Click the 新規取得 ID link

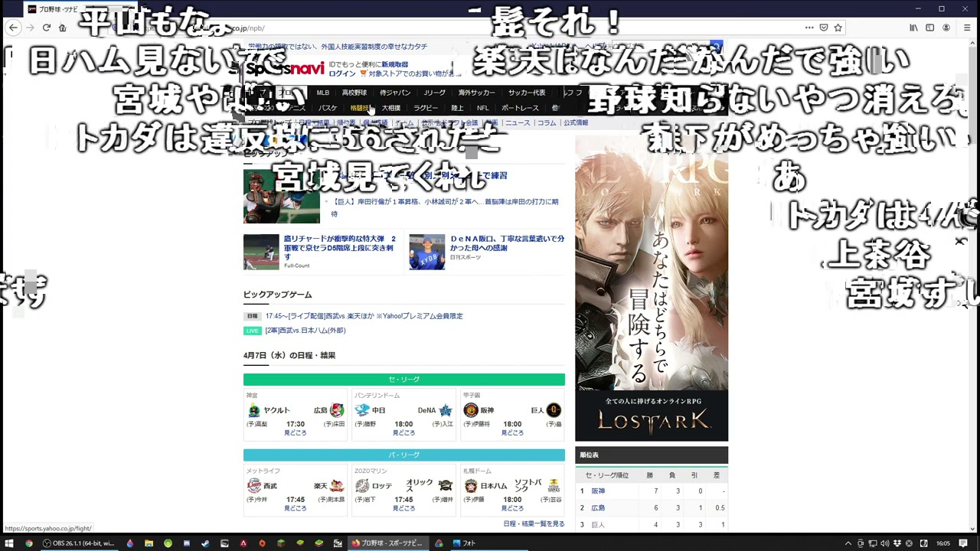[395, 65]
